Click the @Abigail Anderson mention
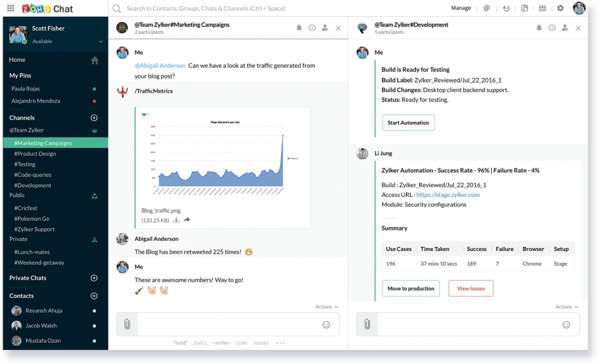599x364 pixels. [160, 66]
